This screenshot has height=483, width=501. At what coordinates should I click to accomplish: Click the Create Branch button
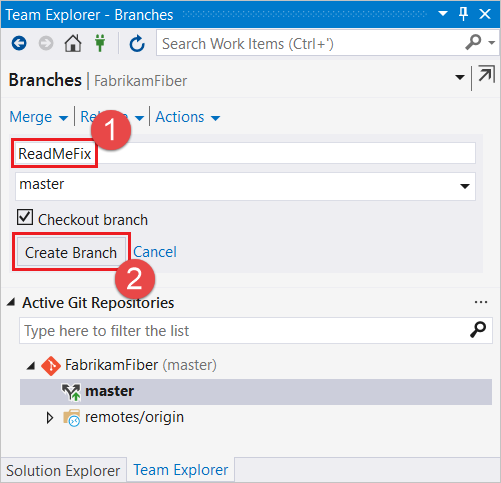click(x=71, y=252)
